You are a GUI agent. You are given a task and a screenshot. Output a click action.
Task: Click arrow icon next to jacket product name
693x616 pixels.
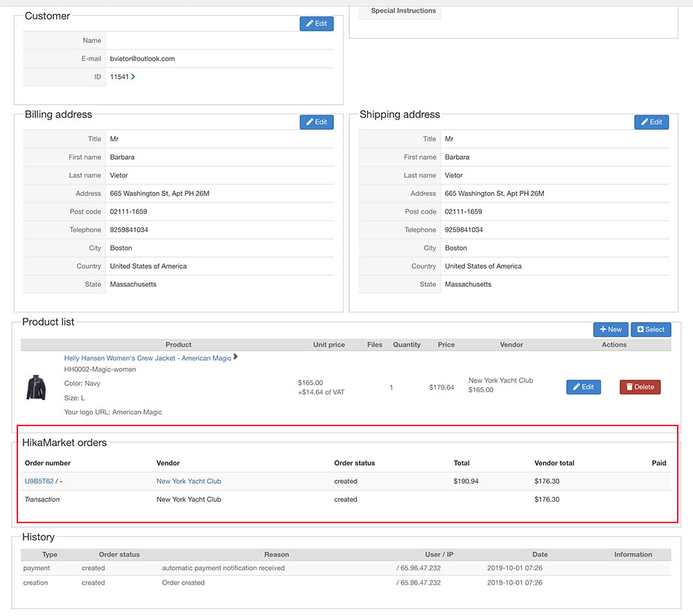coord(236,358)
